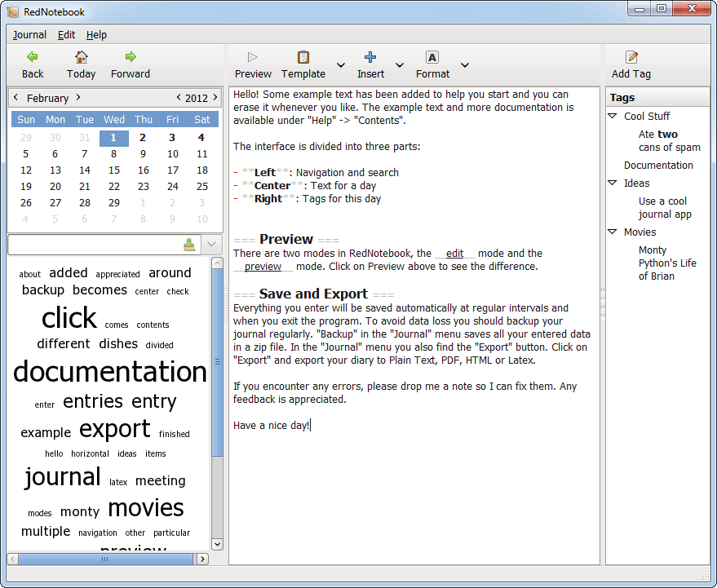Switch to Preview mode
717x588 pixels.
(253, 57)
